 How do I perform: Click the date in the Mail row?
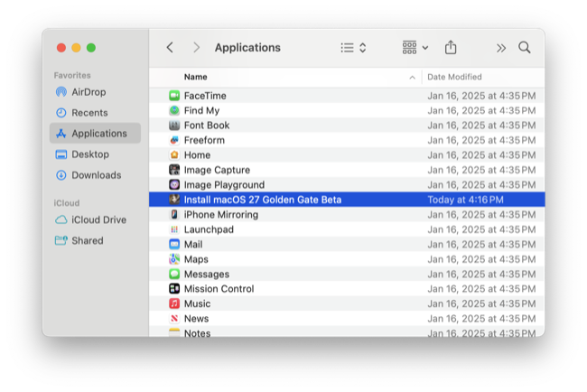481,244
